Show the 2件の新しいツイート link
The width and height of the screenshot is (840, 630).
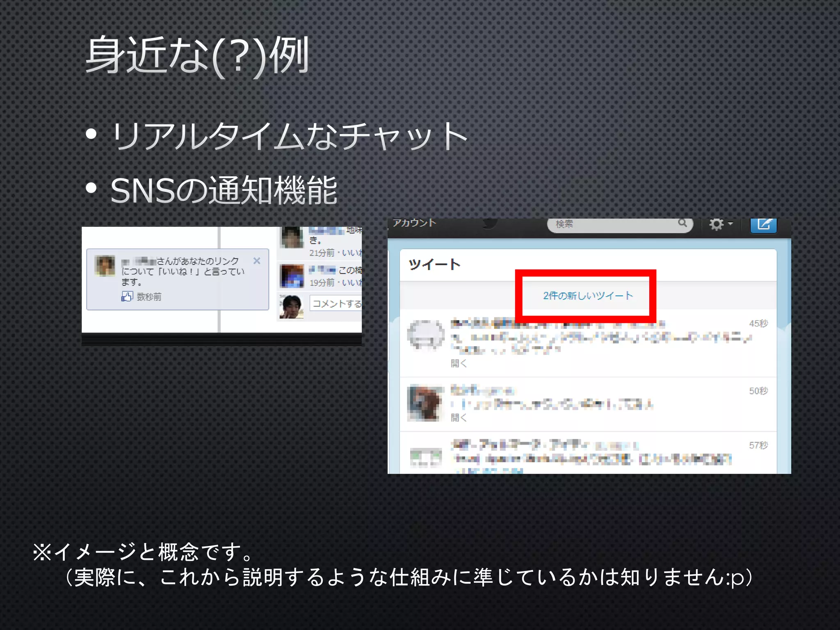pos(588,295)
